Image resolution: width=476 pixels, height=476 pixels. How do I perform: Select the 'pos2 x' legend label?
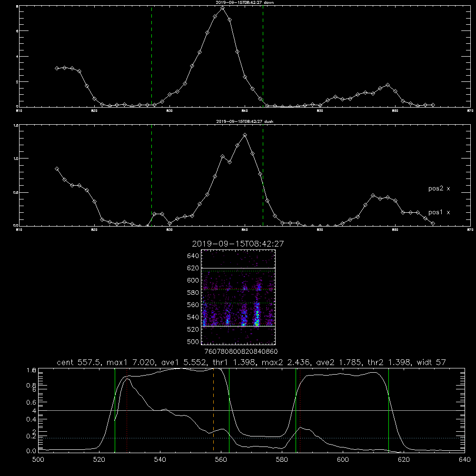(439, 188)
